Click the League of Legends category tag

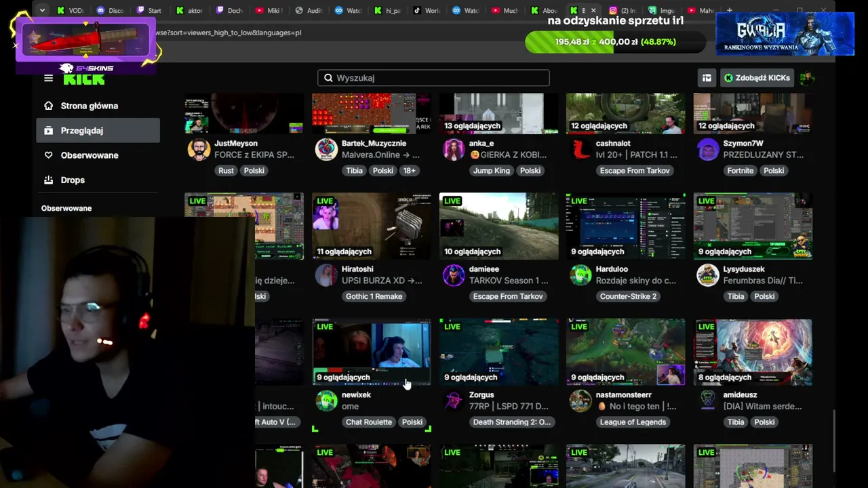coord(633,422)
